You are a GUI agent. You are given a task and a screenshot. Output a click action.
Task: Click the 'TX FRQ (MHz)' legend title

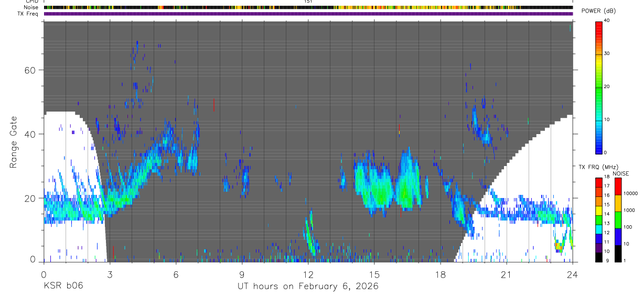click(x=598, y=167)
